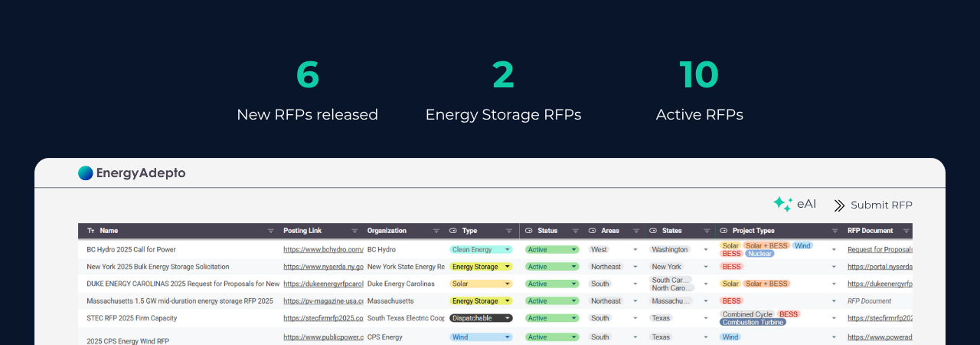Open Energy Storage type dropdown in New York row
Screen dimensions: 980x345
[x=481, y=267]
